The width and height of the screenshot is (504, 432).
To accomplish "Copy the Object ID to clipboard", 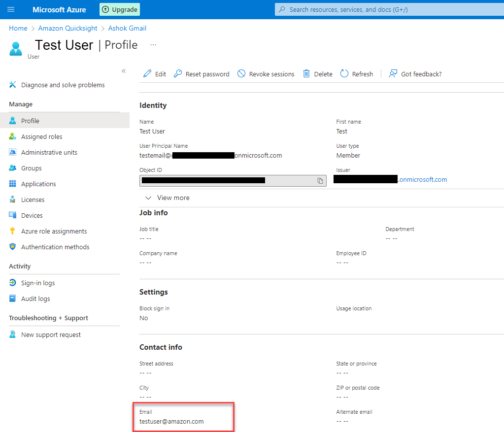I will 320,181.
